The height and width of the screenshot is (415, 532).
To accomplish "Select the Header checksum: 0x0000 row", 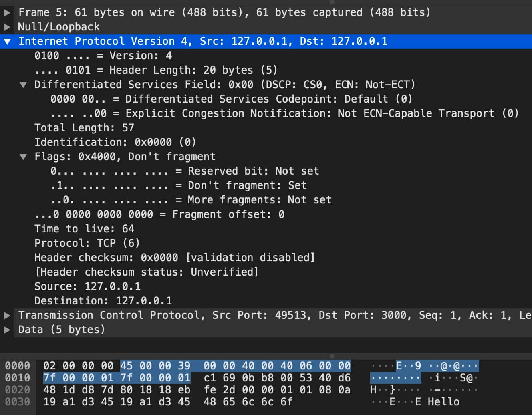I will [174, 258].
